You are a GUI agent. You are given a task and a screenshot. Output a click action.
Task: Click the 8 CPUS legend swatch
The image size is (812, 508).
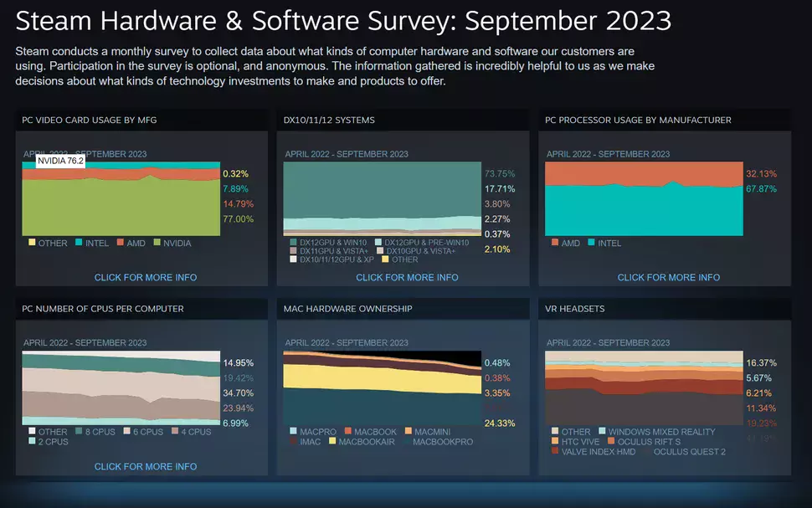[79, 431]
